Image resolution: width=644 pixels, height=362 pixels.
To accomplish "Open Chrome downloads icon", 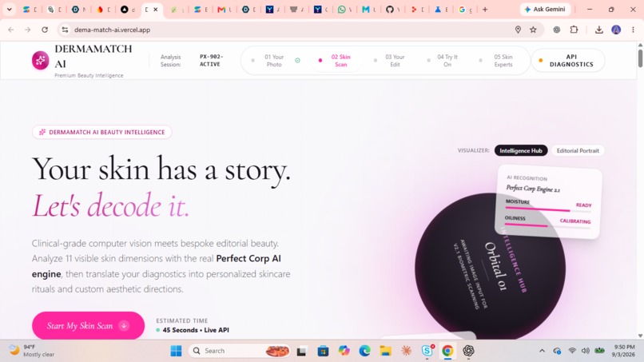I will (598, 30).
